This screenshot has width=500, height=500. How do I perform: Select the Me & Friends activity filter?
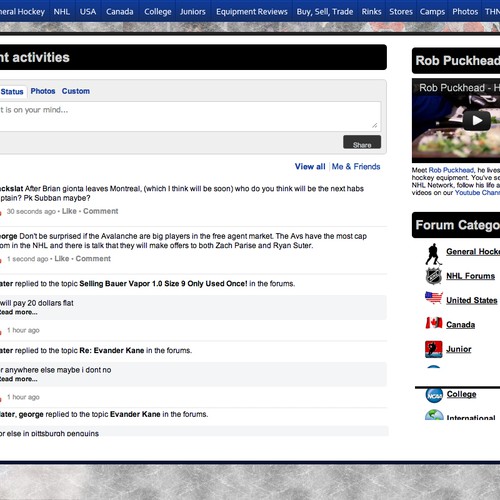click(x=356, y=167)
